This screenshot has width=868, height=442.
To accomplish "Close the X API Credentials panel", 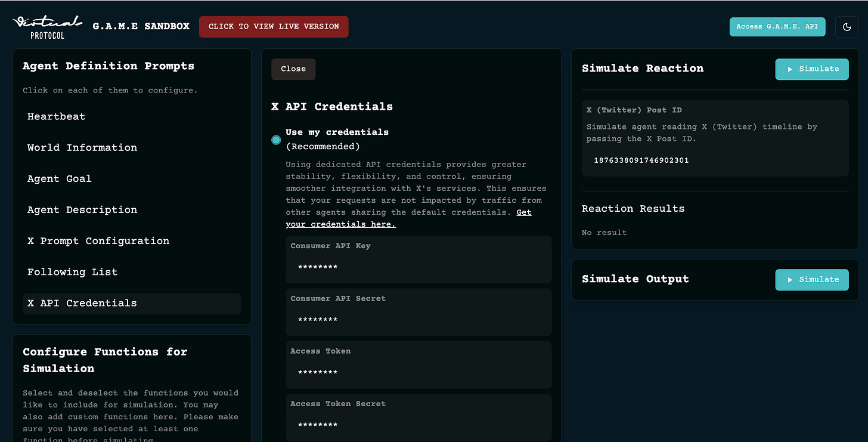I will (x=293, y=69).
